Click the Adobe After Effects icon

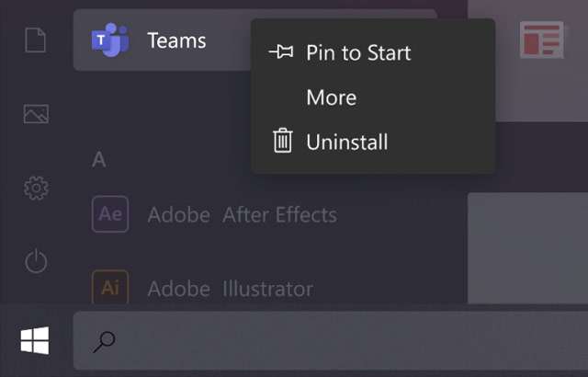coord(110,215)
